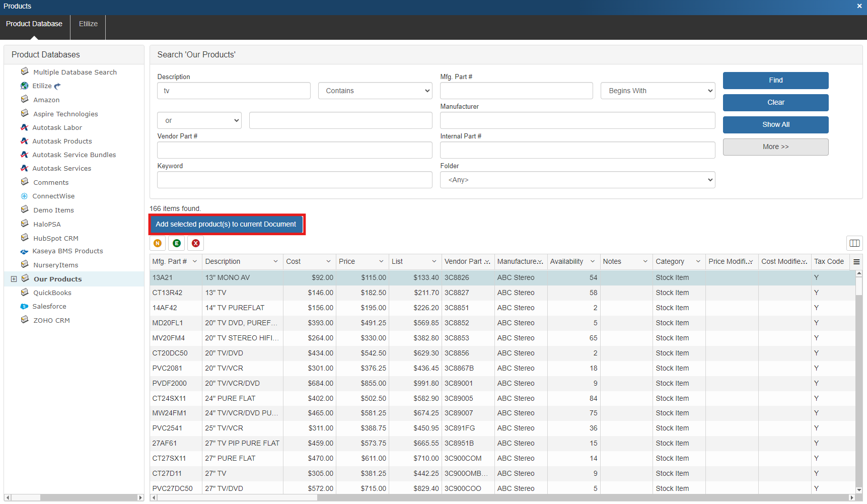Screen dimensions: 867x504
Task: Open the Autotask Labor database
Action: (57, 128)
